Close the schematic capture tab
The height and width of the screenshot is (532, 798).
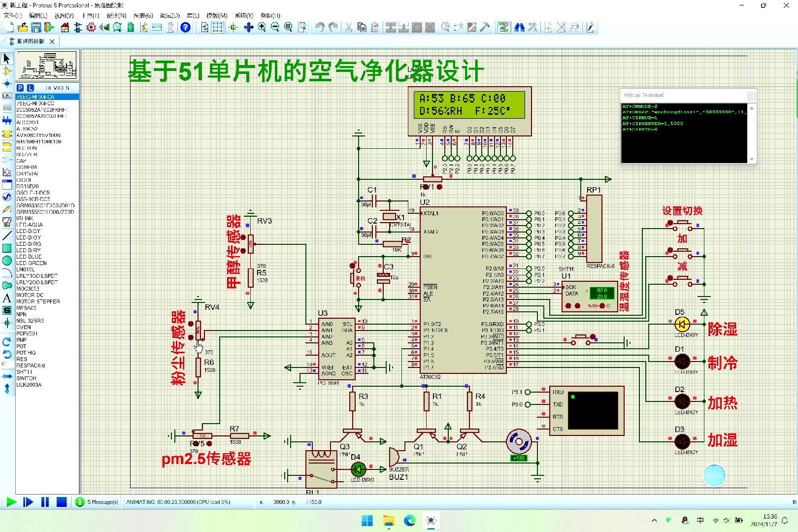pos(52,41)
